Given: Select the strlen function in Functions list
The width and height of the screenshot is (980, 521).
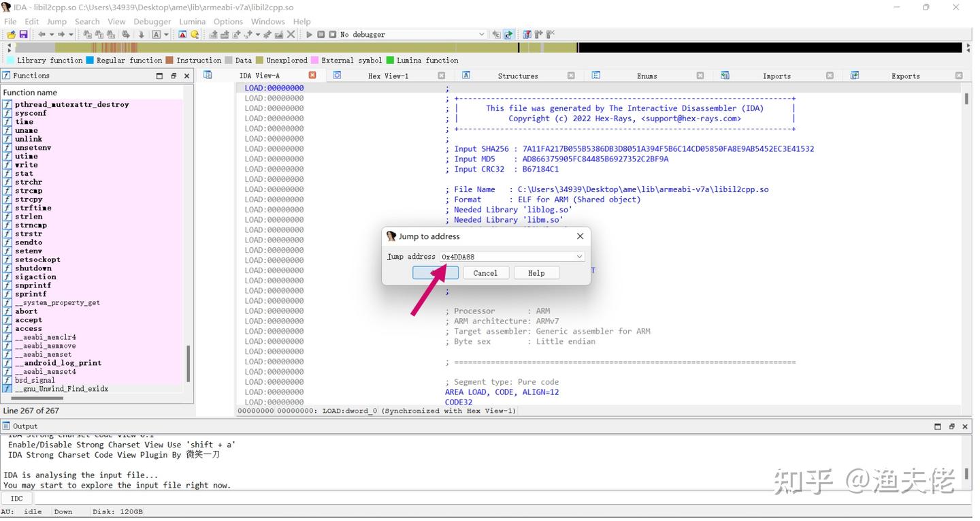Looking at the screenshot, I should click(29, 217).
